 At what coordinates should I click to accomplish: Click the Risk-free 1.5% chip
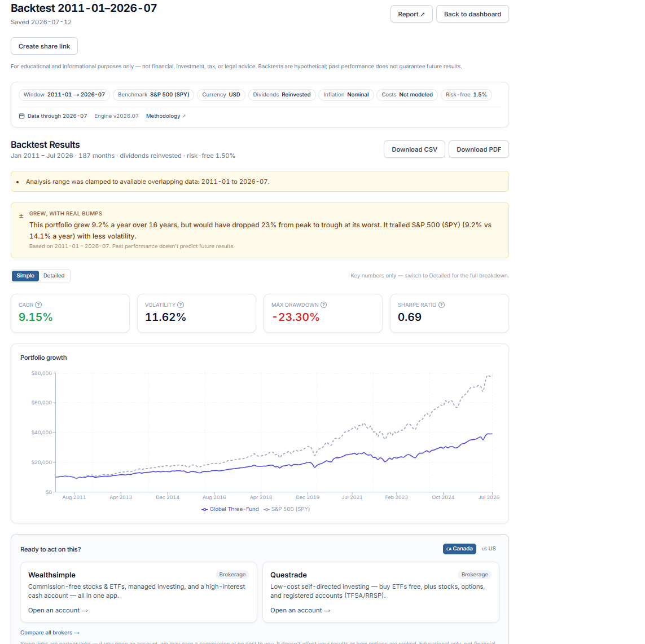[x=466, y=95]
